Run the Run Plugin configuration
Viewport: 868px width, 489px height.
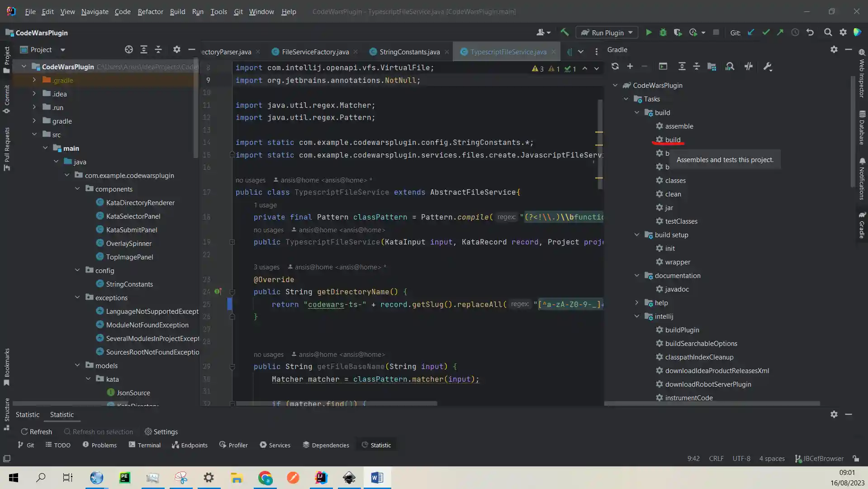point(649,33)
